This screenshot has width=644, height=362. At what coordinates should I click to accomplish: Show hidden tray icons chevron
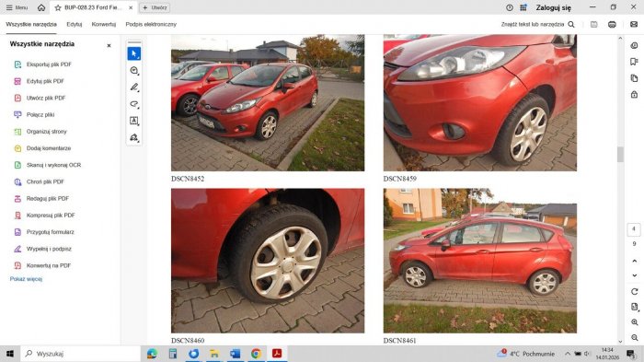[x=568, y=354]
